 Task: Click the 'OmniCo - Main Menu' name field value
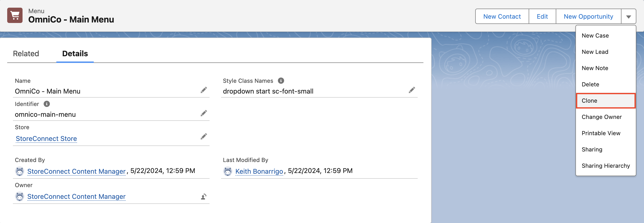pos(47,91)
